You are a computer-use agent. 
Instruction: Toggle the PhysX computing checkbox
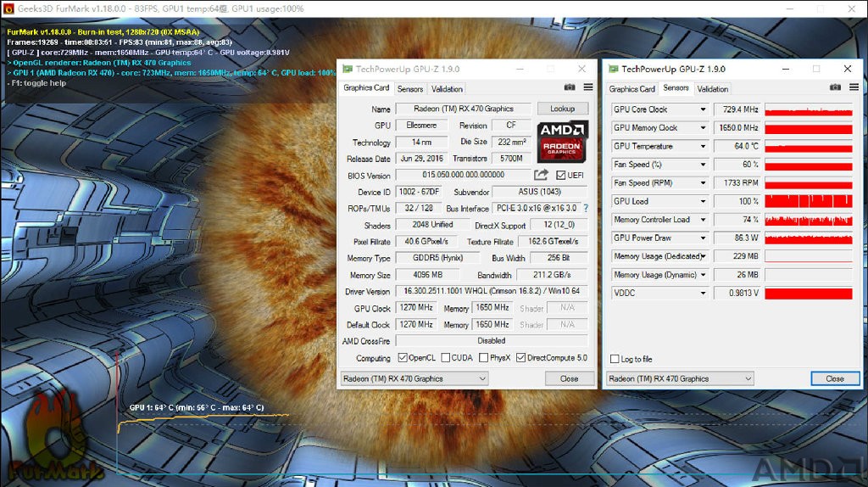[x=483, y=358]
